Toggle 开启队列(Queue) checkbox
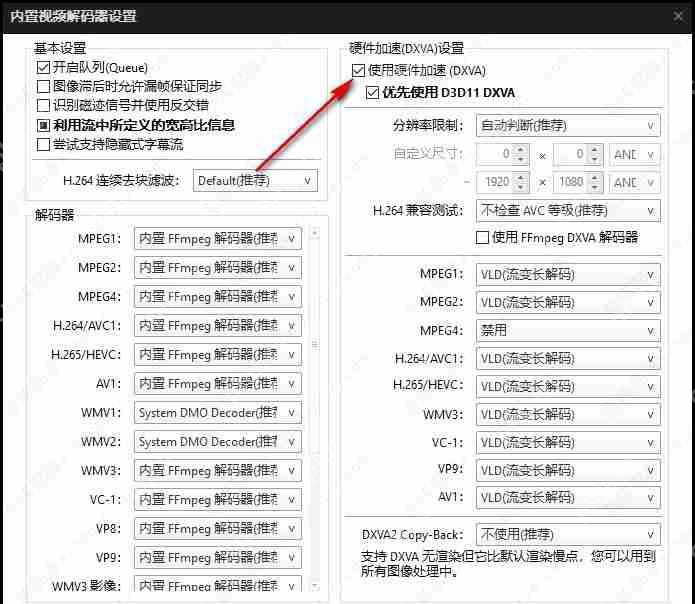 (43, 67)
